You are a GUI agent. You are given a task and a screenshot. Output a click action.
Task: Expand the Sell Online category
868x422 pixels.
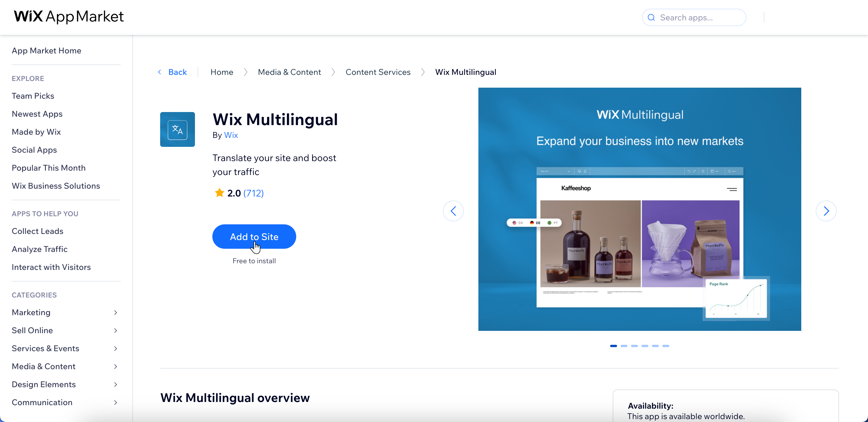pyautogui.click(x=116, y=330)
